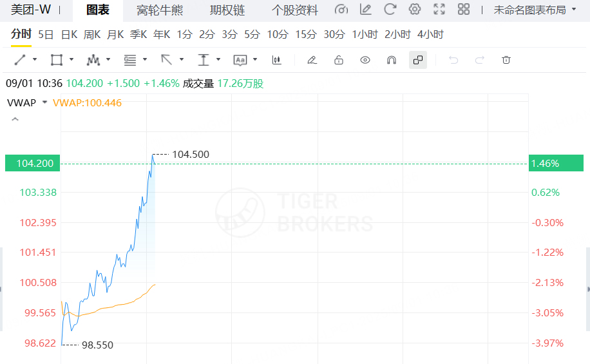Expand Fibonacci tool options dropdown

(145, 59)
